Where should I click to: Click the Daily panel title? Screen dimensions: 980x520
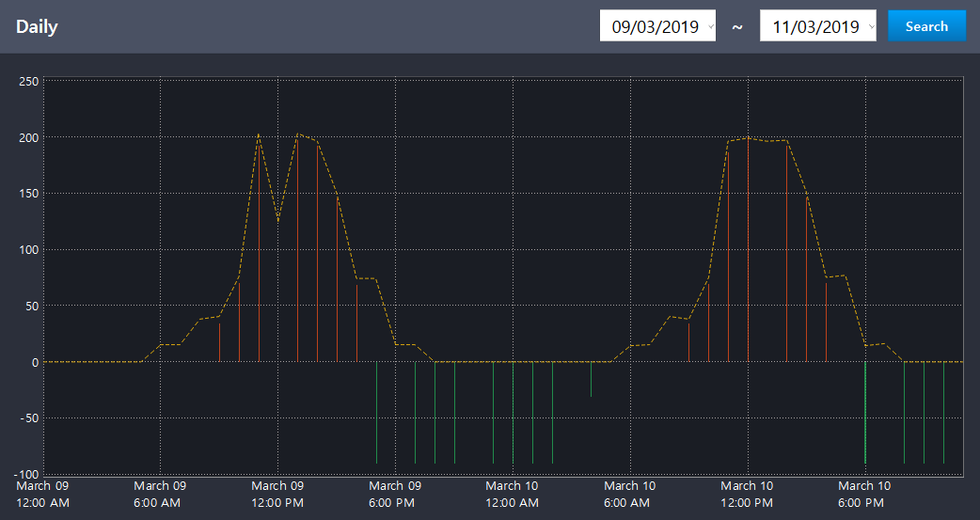(37, 27)
